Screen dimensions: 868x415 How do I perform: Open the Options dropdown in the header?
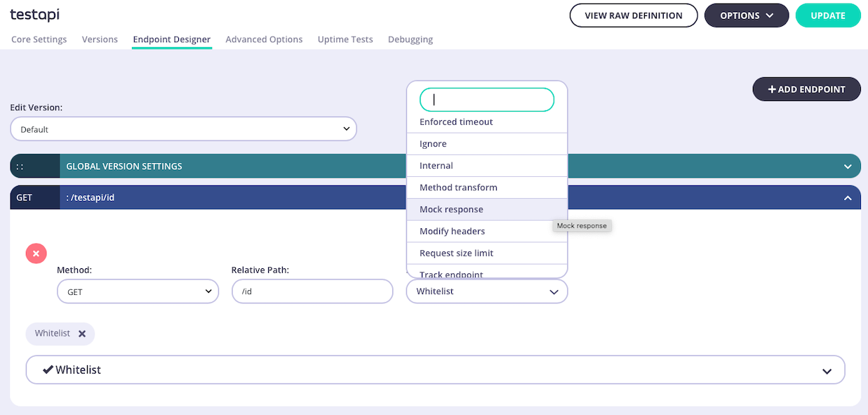[746, 15]
